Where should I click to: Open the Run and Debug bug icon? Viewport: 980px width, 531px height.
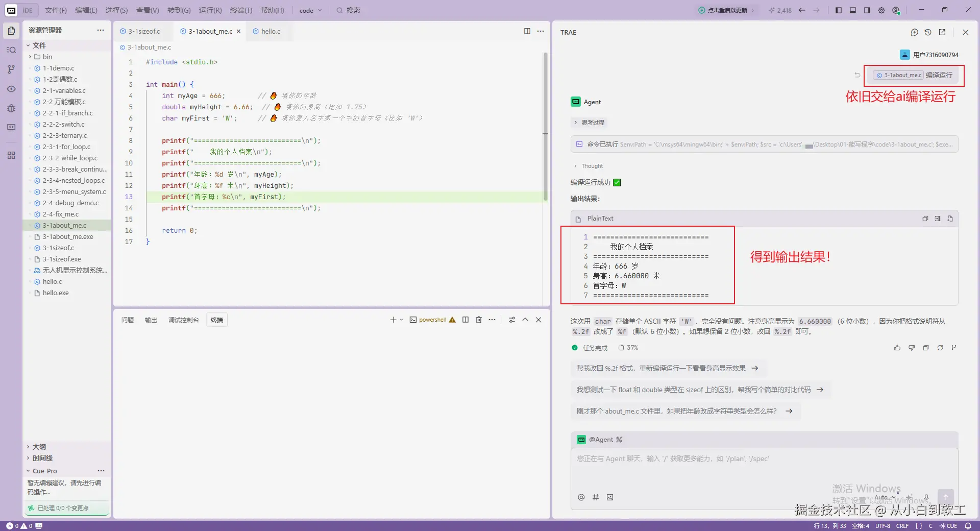click(11, 108)
